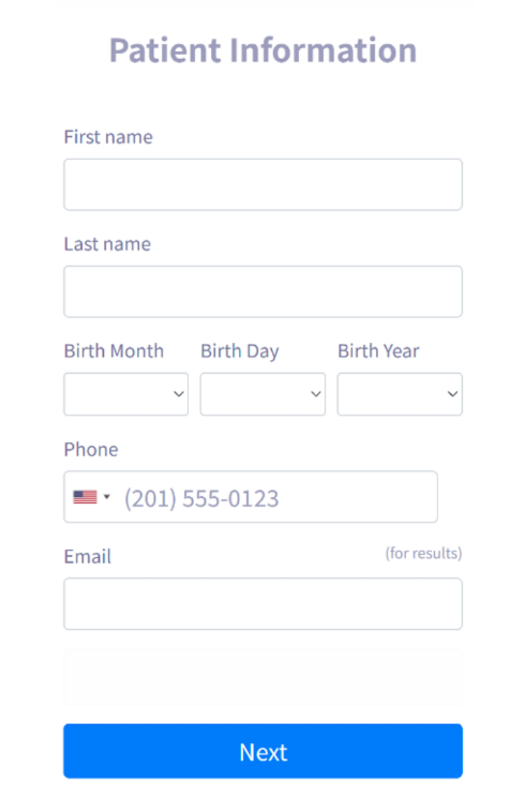Click the blue Next button

263,751
